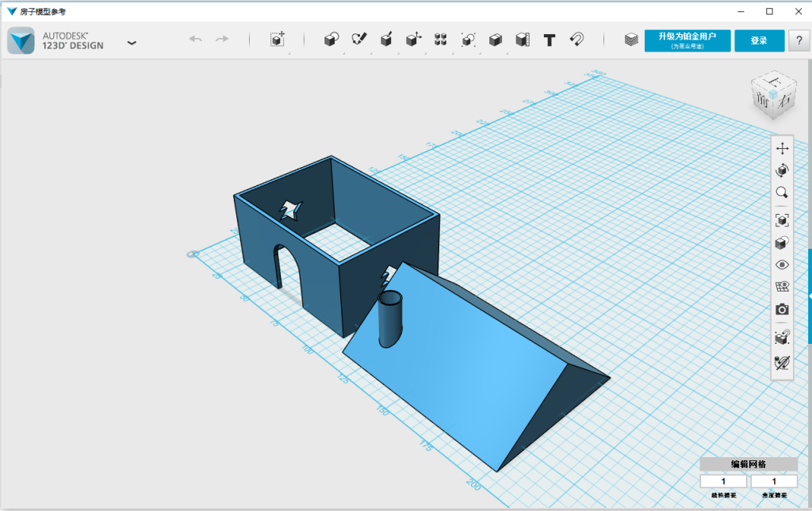Take a screenshot with camera icon
812x511 pixels.
pos(782,309)
